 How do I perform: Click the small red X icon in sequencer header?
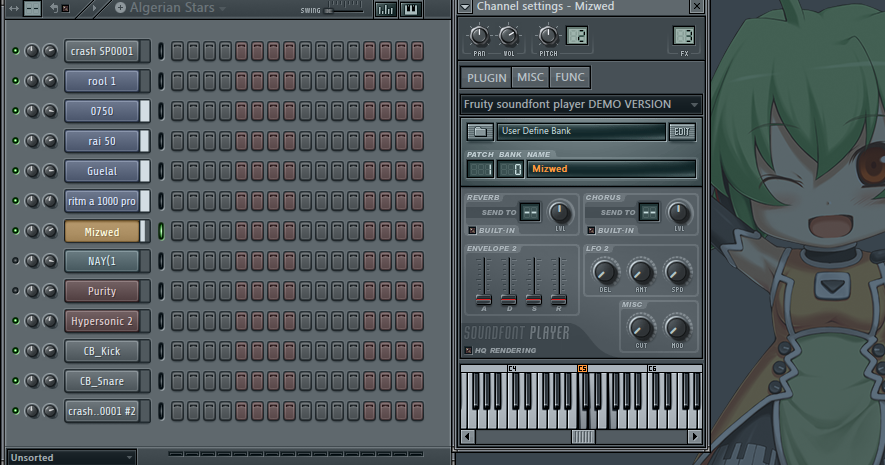pos(65,8)
